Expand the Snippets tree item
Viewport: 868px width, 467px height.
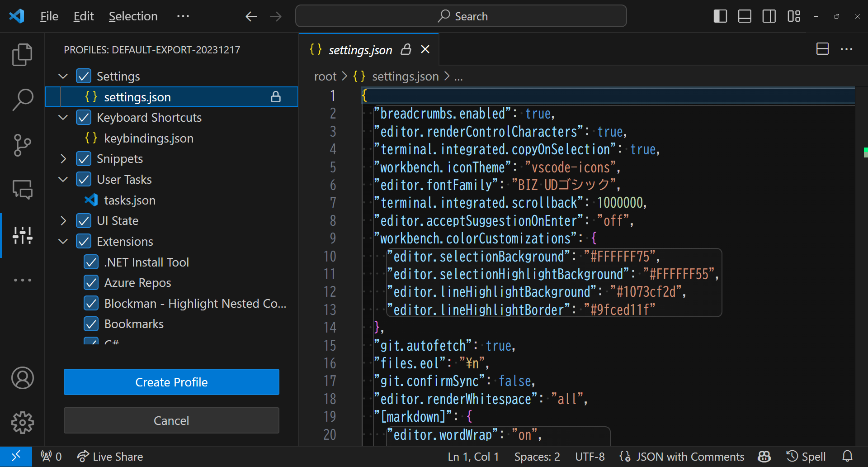(62, 158)
